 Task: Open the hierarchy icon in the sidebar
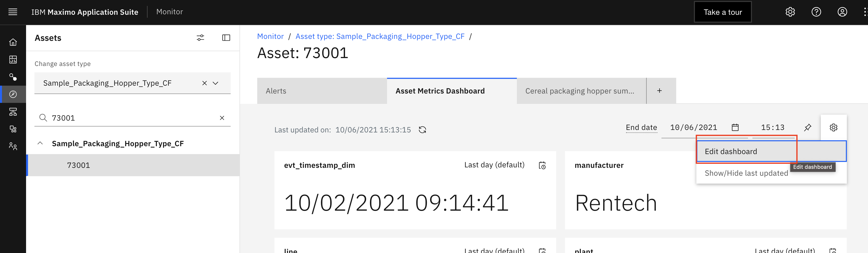[13, 112]
